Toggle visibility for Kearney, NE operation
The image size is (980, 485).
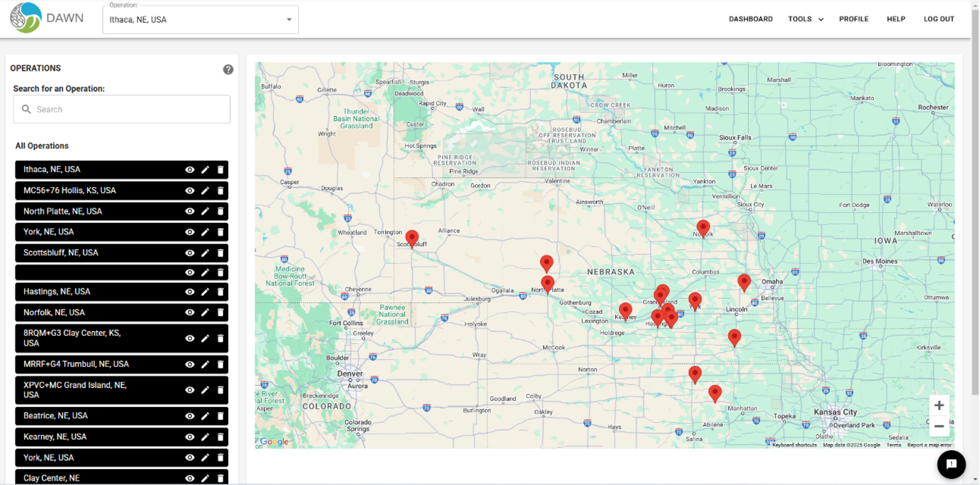pyautogui.click(x=189, y=437)
